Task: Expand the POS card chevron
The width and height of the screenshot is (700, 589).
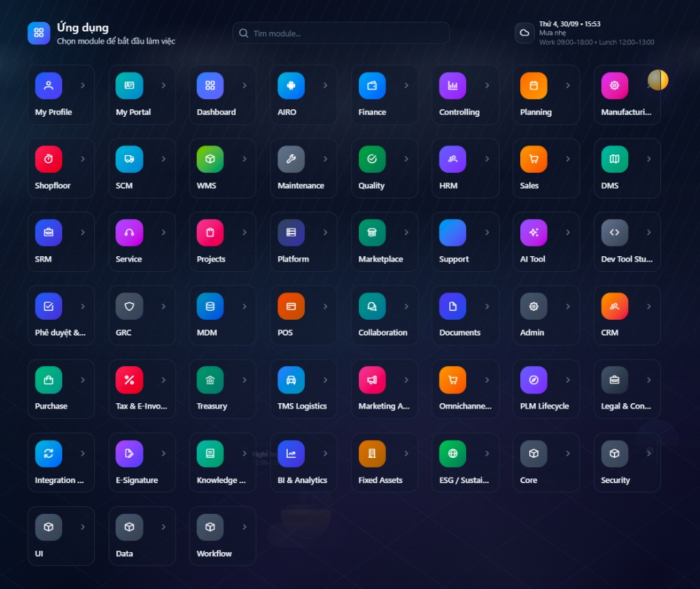Action: click(x=325, y=306)
